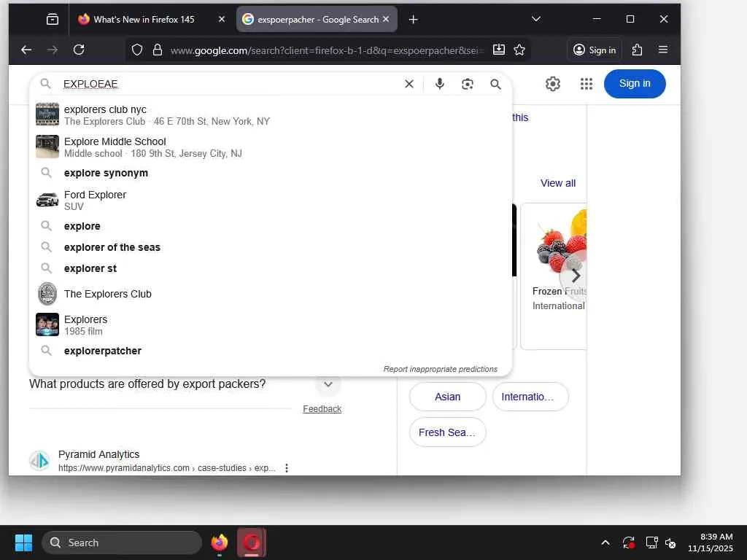Viewport: 747px width, 560px height.
Task: Open a new tab with plus button
Action: 414,20
